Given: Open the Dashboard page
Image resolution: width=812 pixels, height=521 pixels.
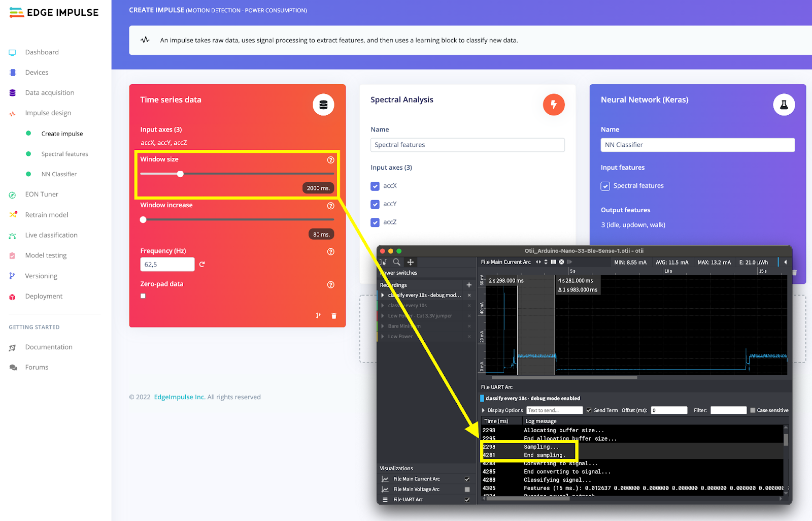Looking at the screenshot, I should pos(42,52).
